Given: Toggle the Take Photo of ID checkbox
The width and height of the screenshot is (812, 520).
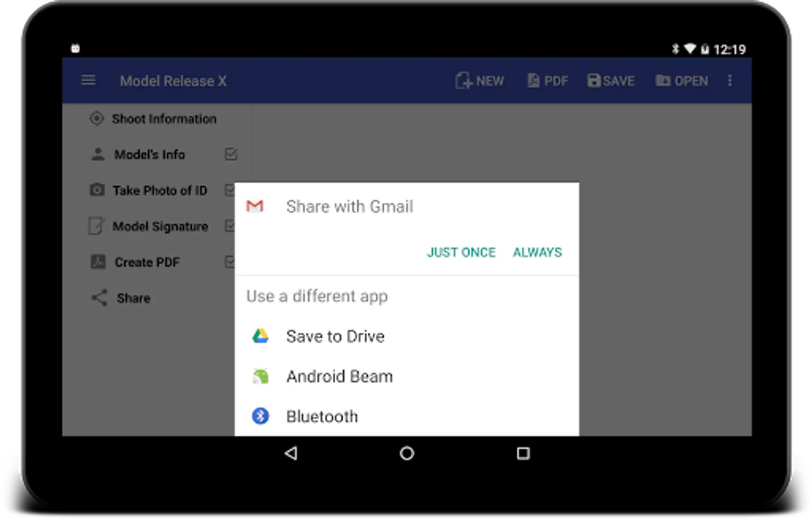Looking at the screenshot, I should click(229, 190).
